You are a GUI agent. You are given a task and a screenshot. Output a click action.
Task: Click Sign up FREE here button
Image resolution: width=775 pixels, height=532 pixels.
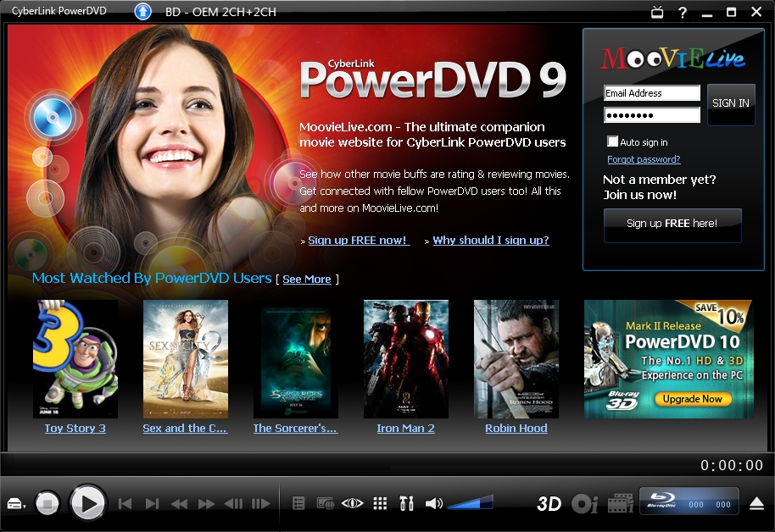(672, 224)
